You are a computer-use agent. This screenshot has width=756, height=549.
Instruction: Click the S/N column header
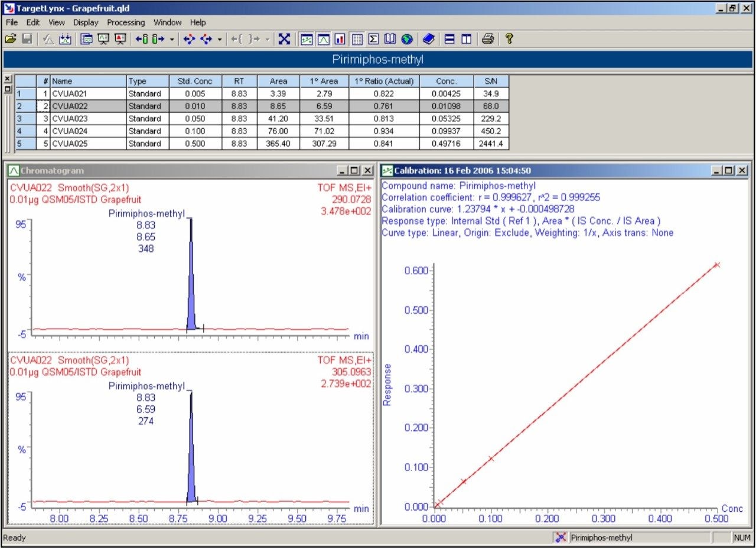click(x=491, y=82)
